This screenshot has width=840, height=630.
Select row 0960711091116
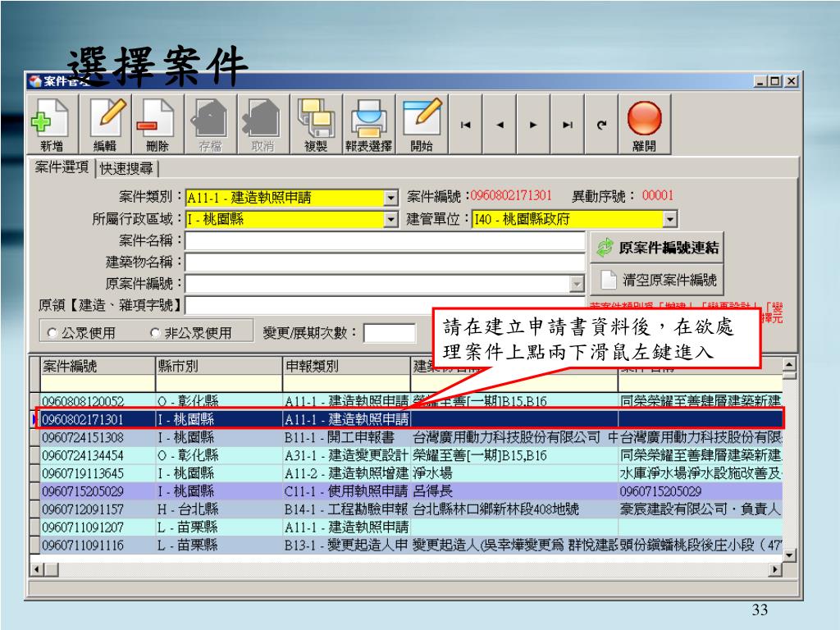(411, 546)
